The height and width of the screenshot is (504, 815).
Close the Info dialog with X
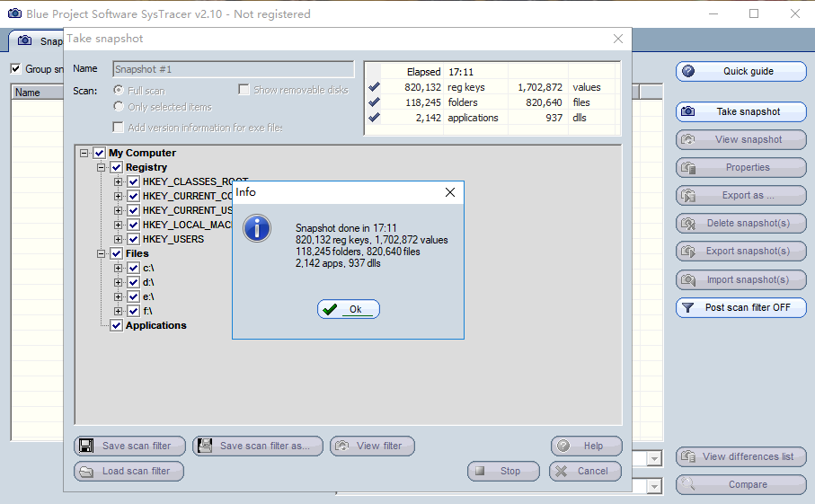450,192
